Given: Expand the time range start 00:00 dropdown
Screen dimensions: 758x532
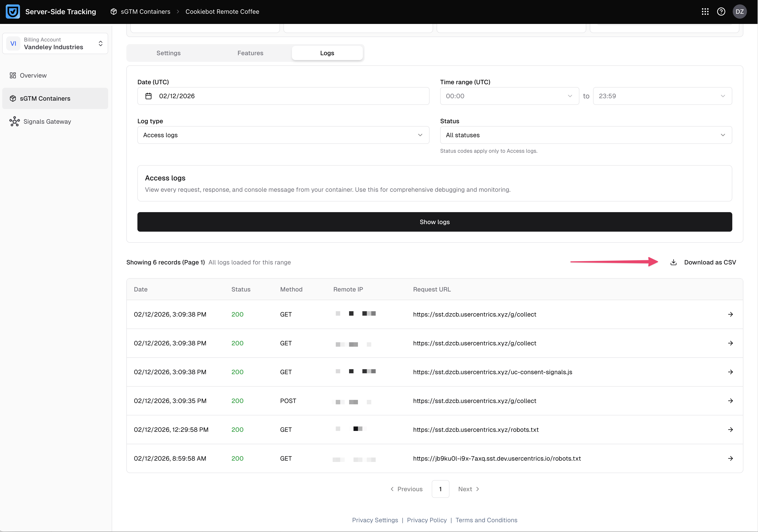Looking at the screenshot, I should click(x=509, y=96).
